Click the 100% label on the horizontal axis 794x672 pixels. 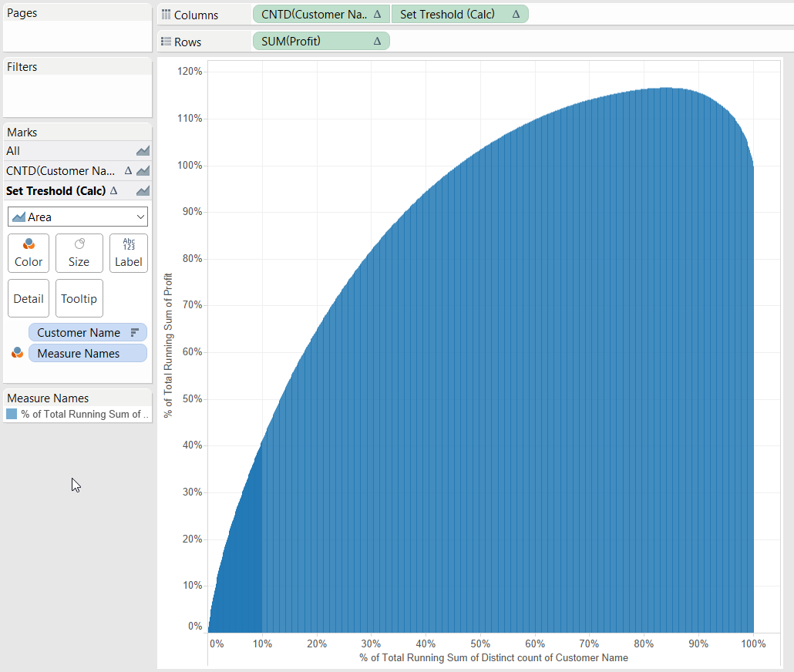coord(753,643)
